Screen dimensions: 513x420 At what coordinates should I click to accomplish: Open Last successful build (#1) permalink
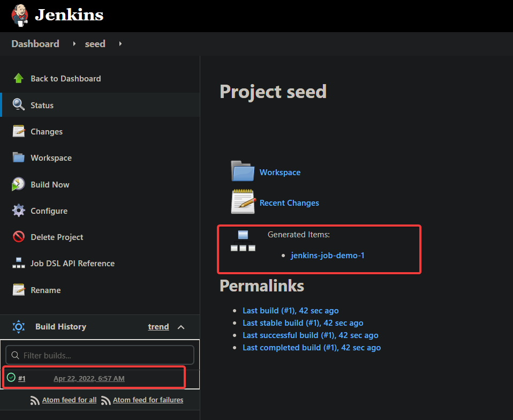(x=311, y=335)
